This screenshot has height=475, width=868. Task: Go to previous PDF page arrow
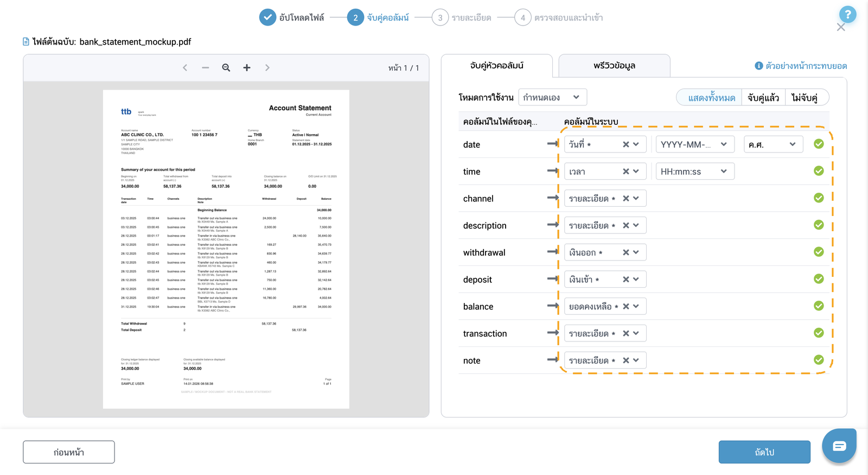185,68
